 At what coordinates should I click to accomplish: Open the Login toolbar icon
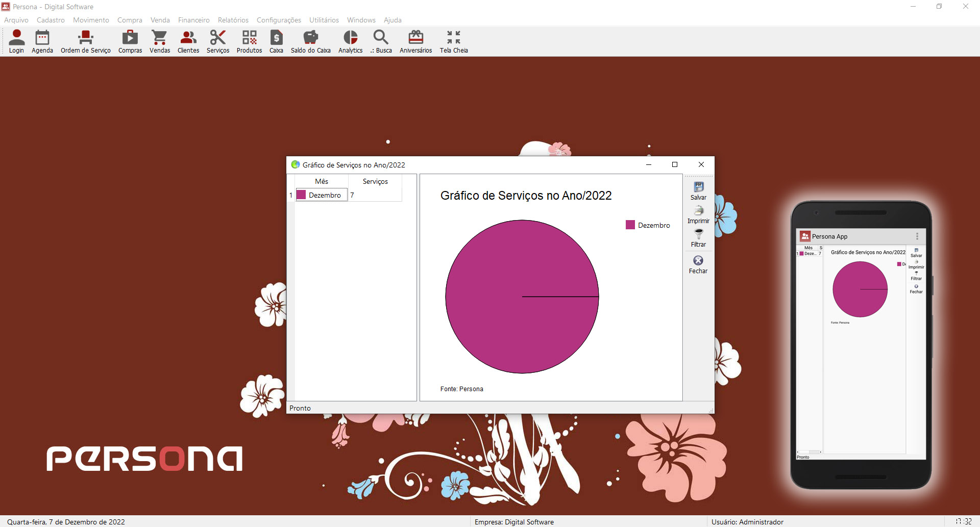16,41
